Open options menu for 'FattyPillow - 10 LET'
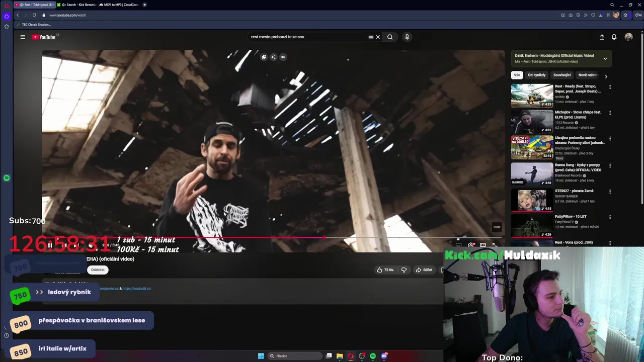The image size is (644, 362). point(610,217)
